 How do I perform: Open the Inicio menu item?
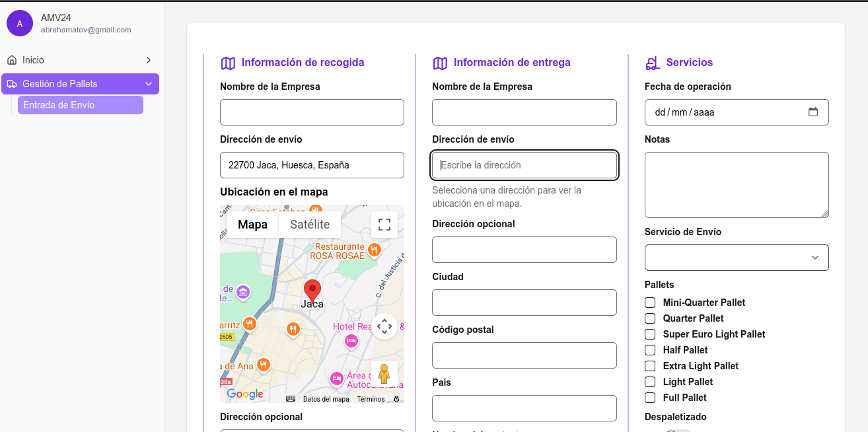(x=80, y=60)
